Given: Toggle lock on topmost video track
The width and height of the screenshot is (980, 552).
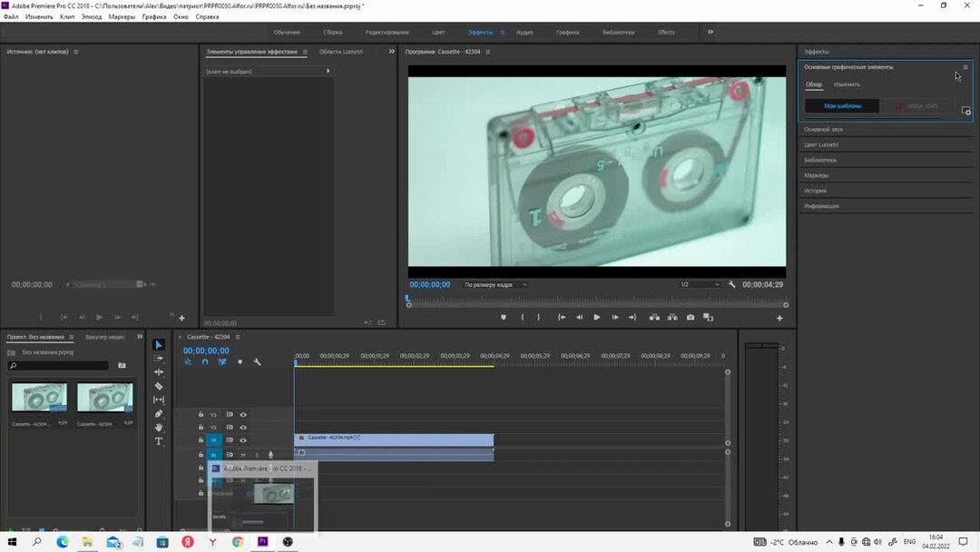Looking at the screenshot, I should tap(201, 415).
